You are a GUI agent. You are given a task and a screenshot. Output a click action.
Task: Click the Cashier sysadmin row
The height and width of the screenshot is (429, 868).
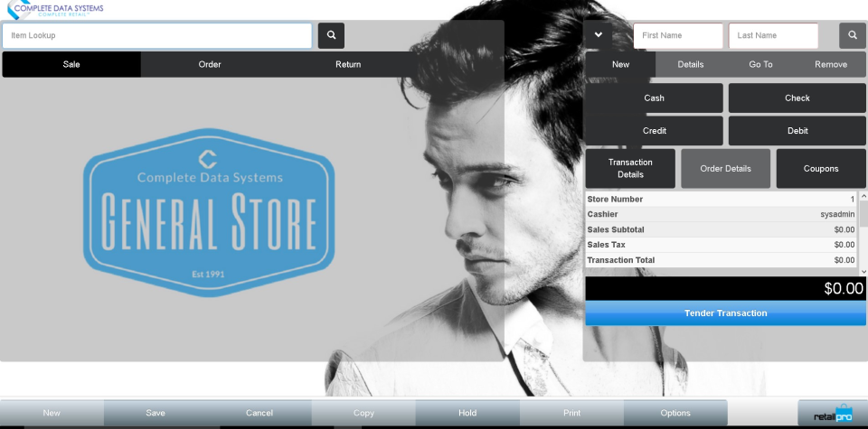(x=722, y=215)
